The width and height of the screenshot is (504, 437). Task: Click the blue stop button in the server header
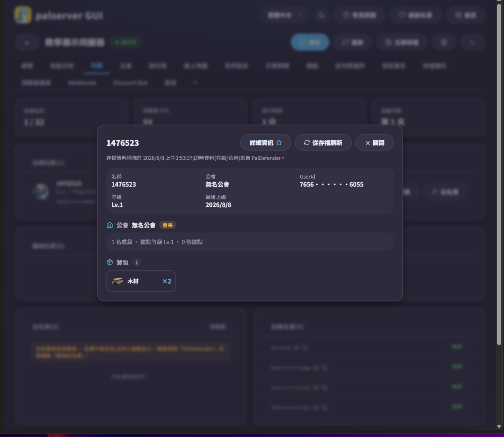[310, 42]
